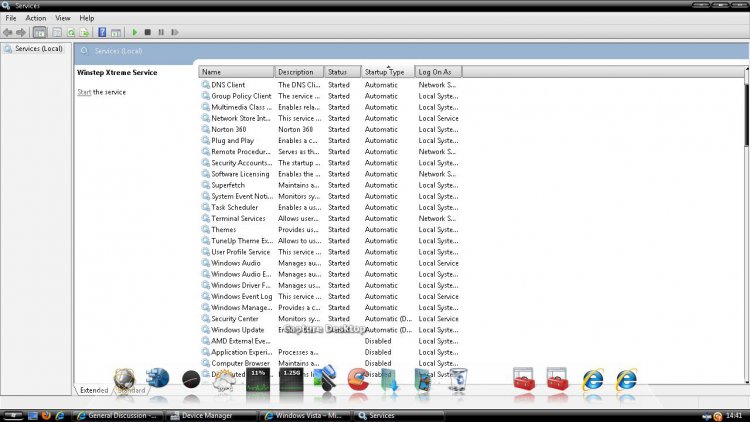
Task: Select the Norton 360 service row
Action: [x=330, y=129]
